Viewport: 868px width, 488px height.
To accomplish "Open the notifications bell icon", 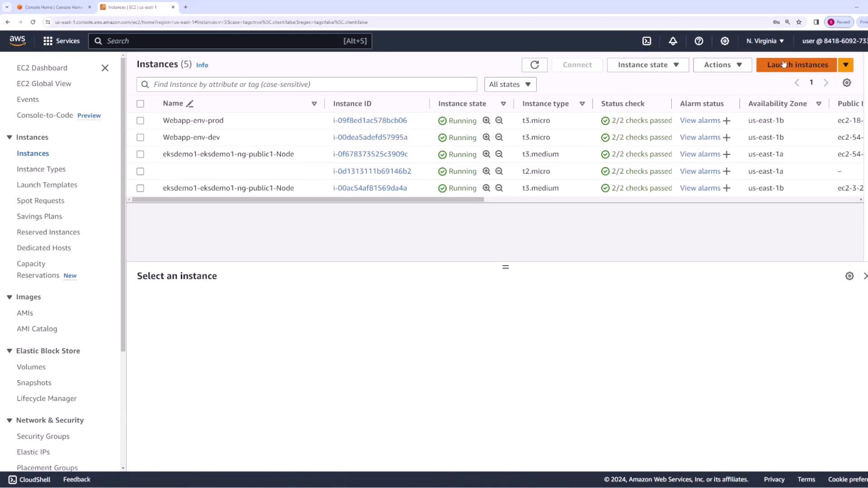I will (x=673, y=41).
